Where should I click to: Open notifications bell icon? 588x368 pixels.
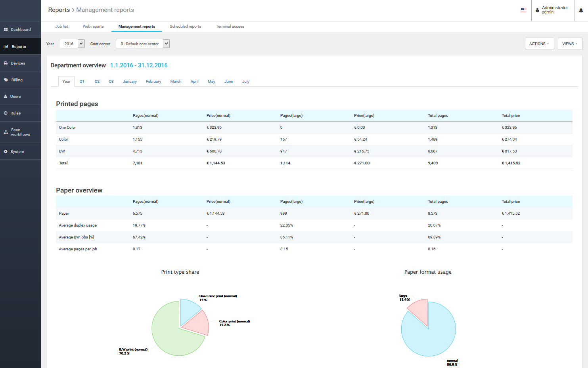click(x=581, y=10)
